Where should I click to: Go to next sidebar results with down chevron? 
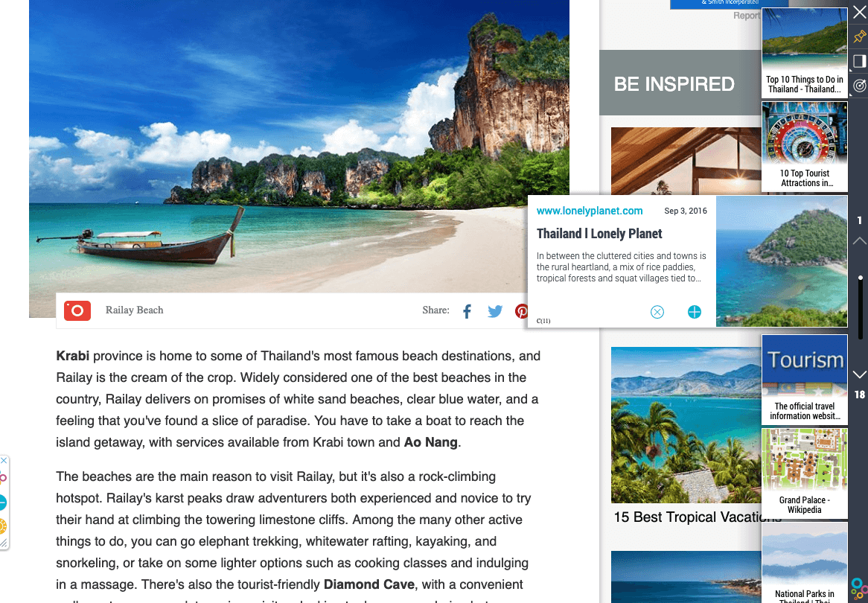[x=860, y=375]
